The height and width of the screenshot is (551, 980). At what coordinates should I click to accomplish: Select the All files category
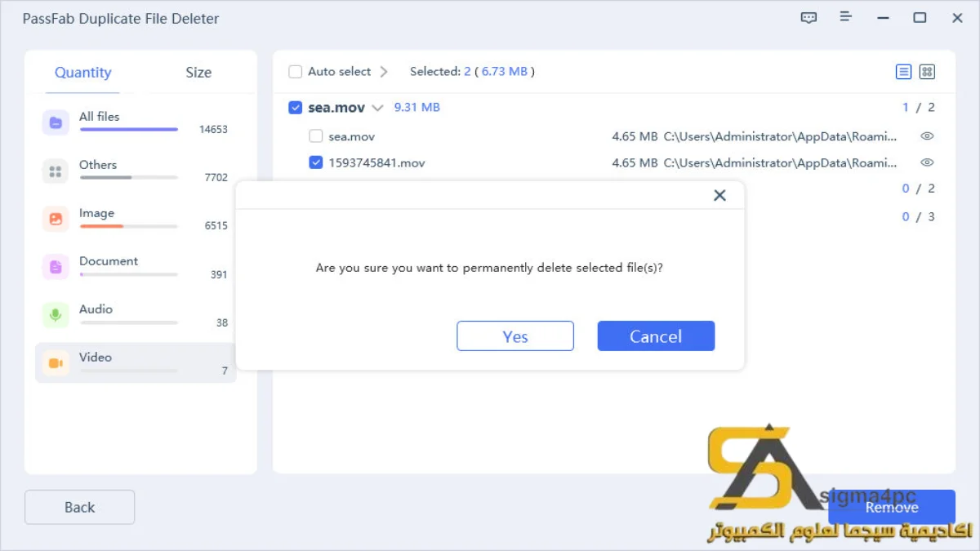[136, 122]
